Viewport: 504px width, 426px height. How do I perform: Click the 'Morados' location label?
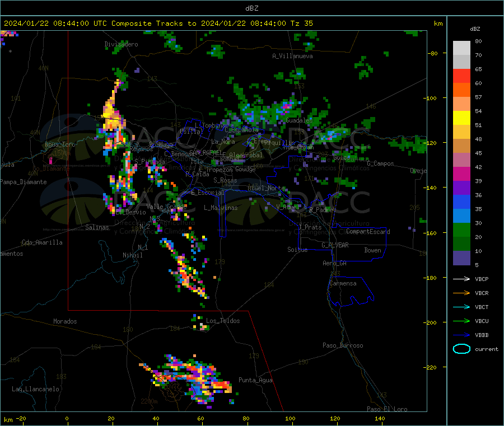pyautogui.click(x=66, y=321)
